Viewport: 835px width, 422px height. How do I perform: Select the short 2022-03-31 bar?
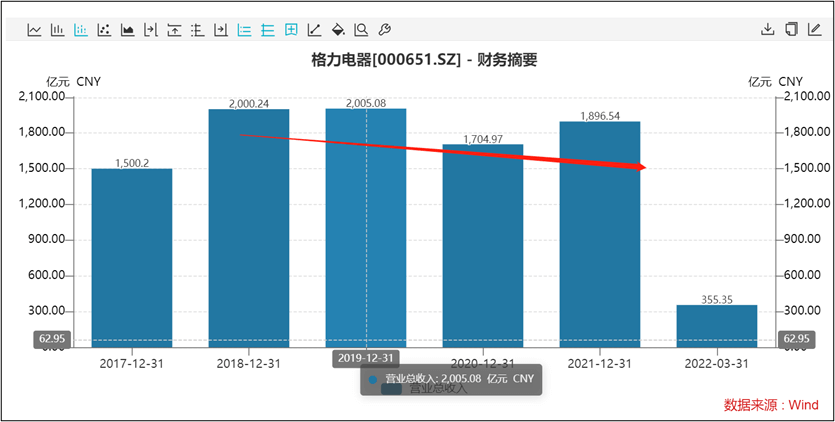(717, 327)
